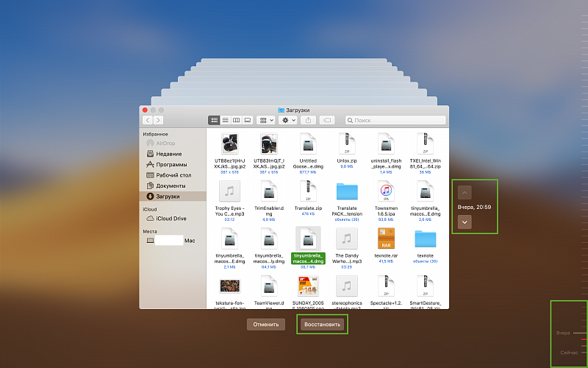Viewport: 588px width, 368px height.
Task: Select the Unlox.zip archive icon
Action: 347,144
